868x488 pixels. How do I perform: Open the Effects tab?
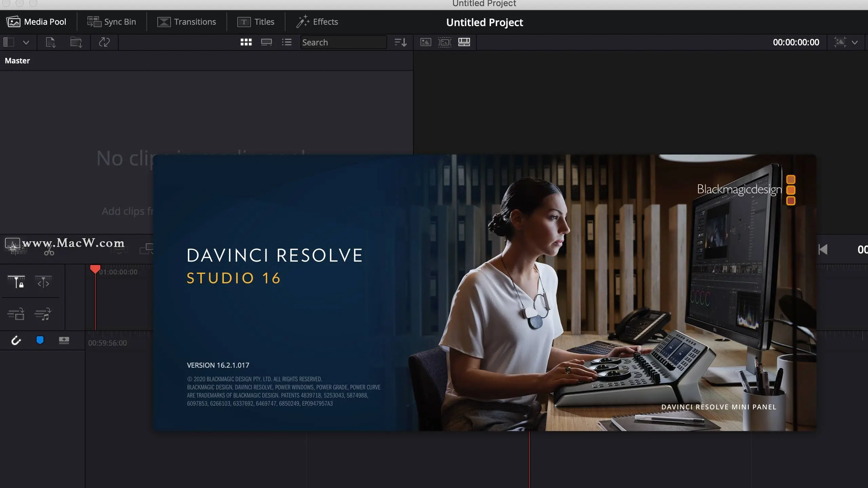(x=317, y=22)
